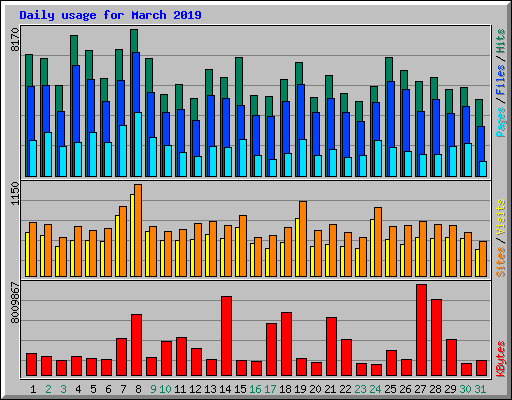Click the red KBytes bar for day 1
Viewport: 512px width, 400px height.
(31, 365)
